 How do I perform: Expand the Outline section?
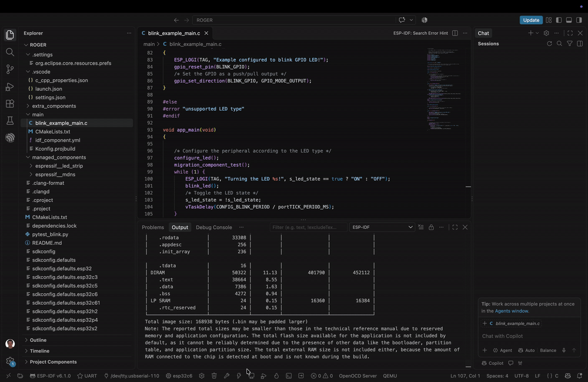coord(38,340)
